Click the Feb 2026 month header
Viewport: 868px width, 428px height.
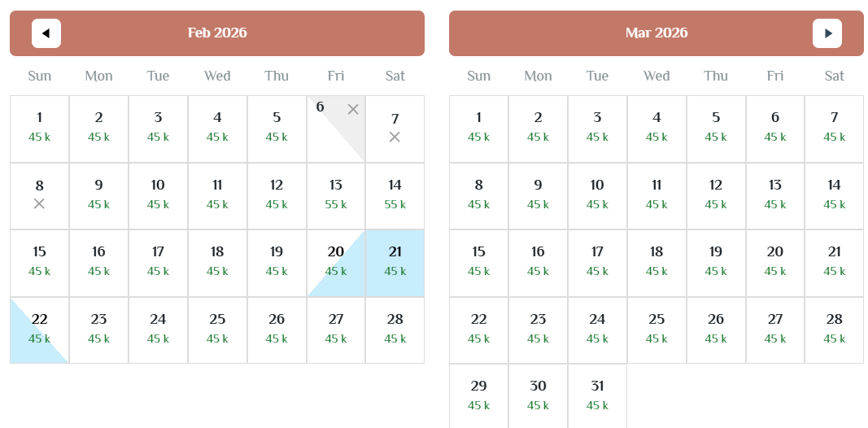(x=217, y=33)
